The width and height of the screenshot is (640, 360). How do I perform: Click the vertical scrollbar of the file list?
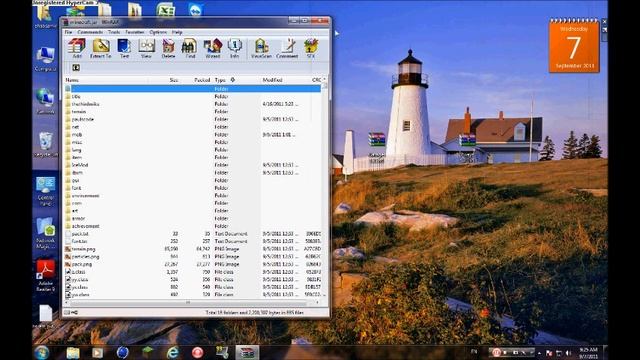pyautogui.click(x=325, y=188)
